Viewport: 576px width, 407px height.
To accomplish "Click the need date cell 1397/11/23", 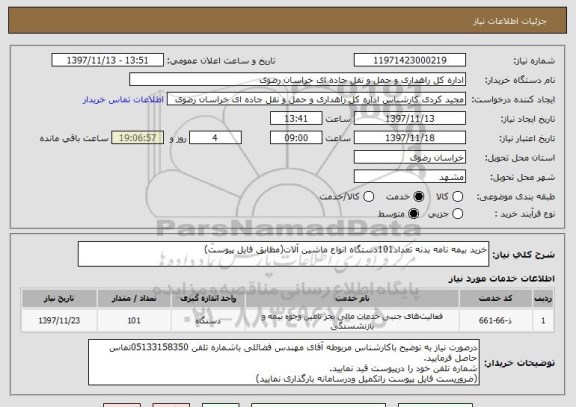I will coord(59,321).
